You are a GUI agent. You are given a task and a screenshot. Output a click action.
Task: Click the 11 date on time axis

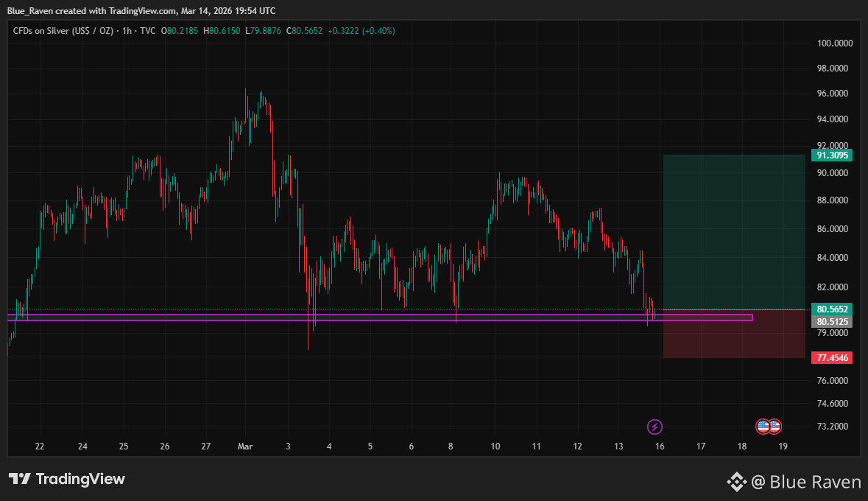click(x=537, y=446)
